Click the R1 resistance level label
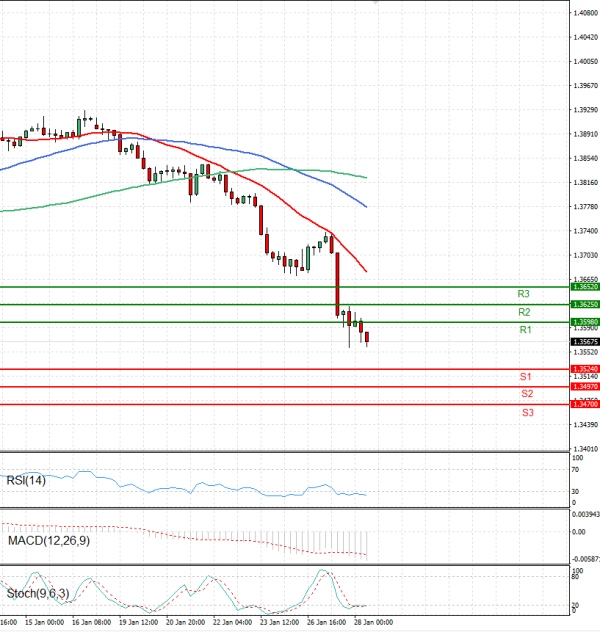 524,330
